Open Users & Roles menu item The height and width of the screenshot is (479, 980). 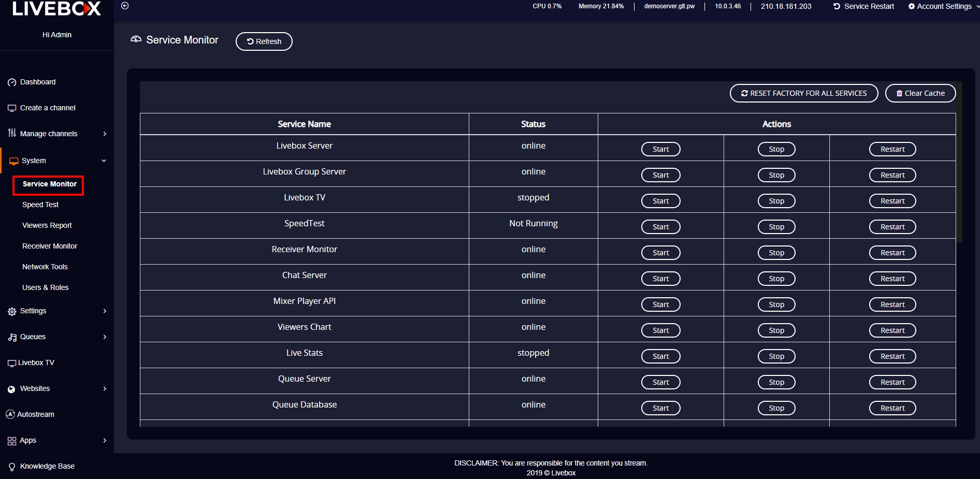[45, 287]
